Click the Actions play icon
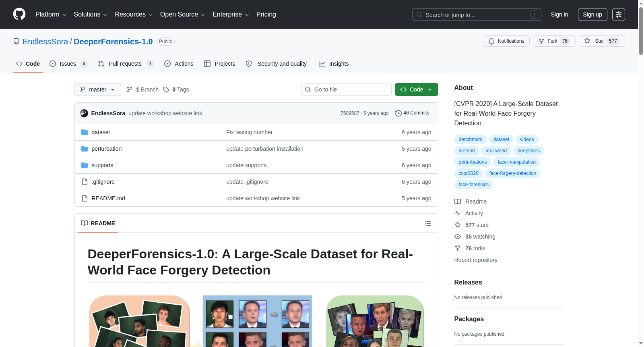The height and width of the screenshot is (347, 644). click(167, 64)
